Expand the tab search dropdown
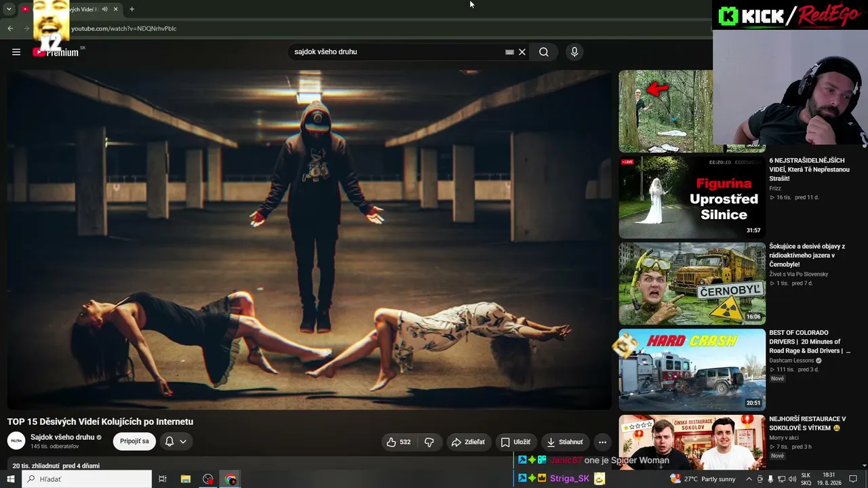The height and width of the screenshot is (488, 868). 9,9
